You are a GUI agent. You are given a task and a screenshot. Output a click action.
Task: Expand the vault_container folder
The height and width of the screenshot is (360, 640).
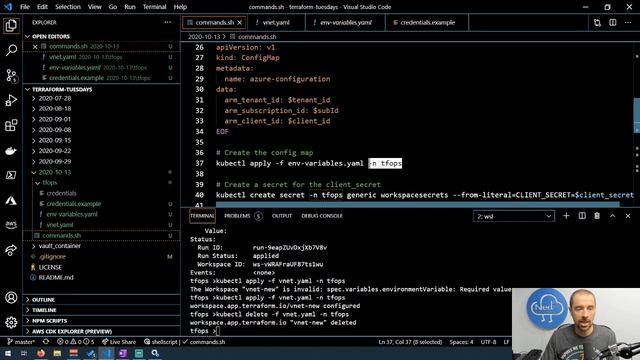(x=56, y=246)
